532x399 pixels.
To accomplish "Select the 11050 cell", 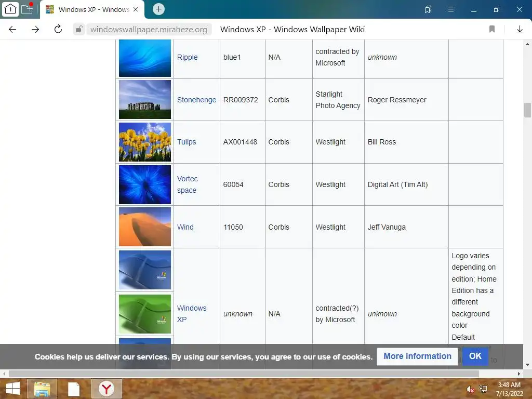I will coord(243,227).
